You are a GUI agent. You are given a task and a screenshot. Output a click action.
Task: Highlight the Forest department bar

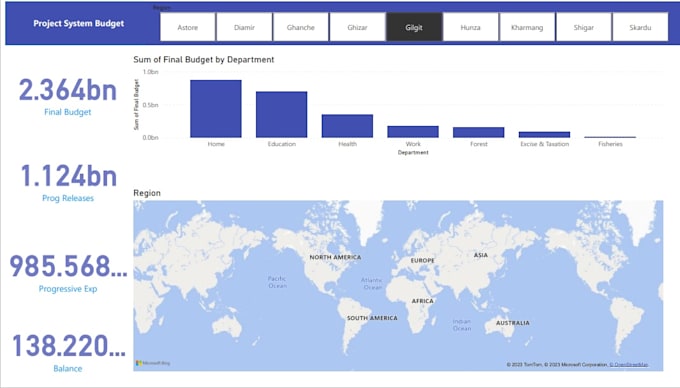pos(479,132)
